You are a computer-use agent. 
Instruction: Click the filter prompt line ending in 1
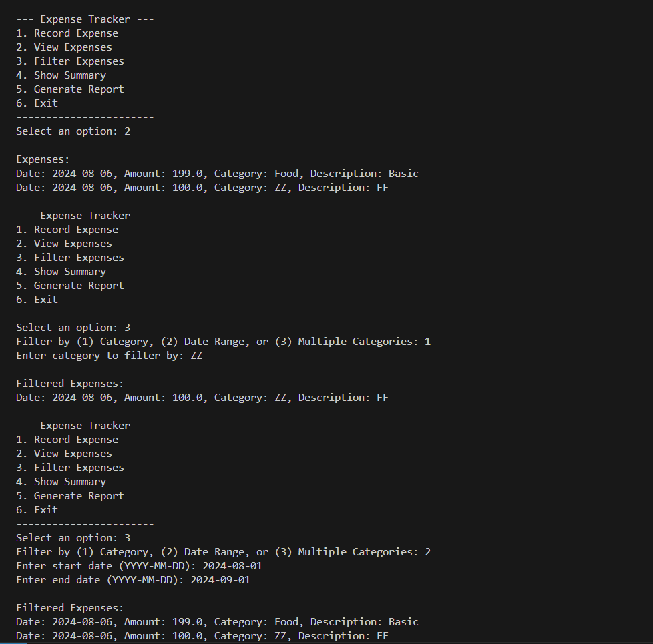point(223,342)
